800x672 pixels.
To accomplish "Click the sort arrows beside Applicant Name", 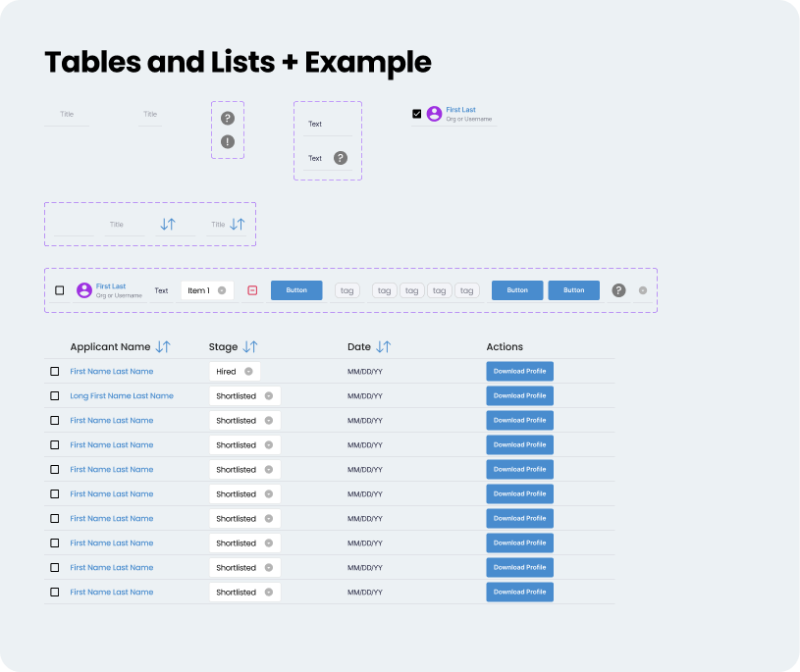I will click(x=165, y=346).
